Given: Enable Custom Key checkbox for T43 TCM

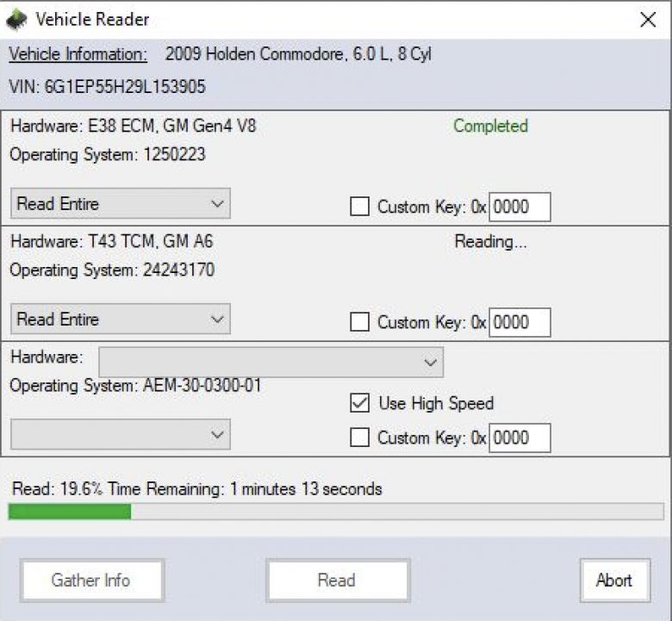Looking at the screenshot, I should [359, 322].
